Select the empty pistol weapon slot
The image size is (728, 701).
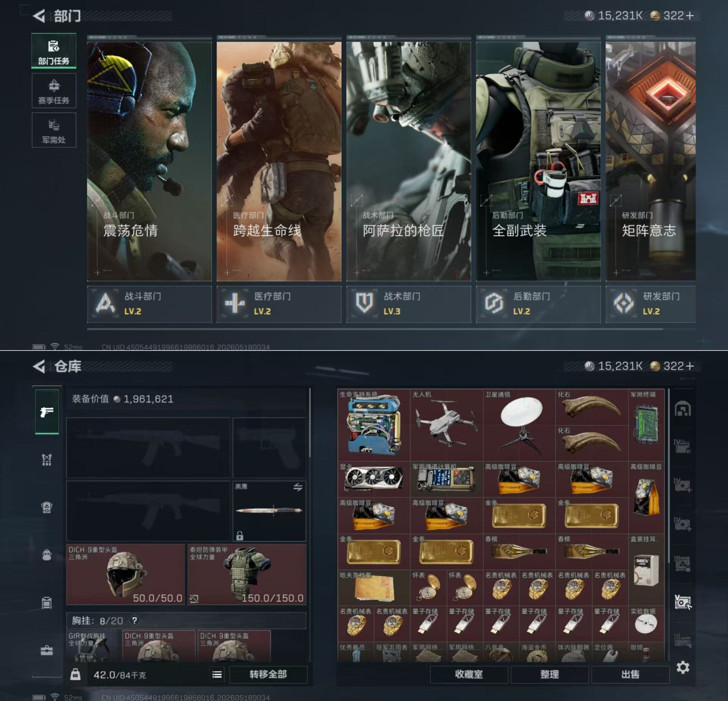tap(269, 448)
